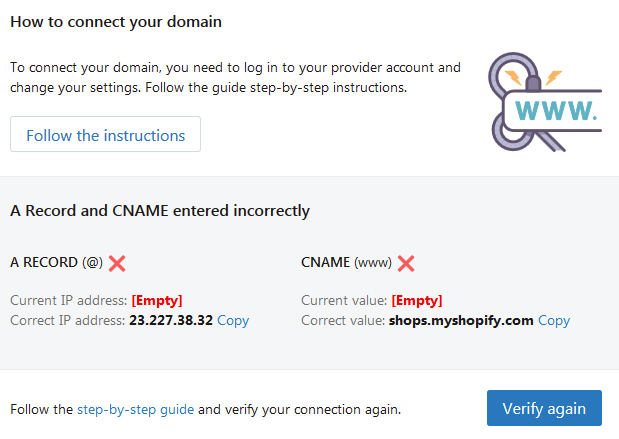Click the www domain plug illustration
The width and height of the screenshot is (619, 439).
pyautogui.click(x=545, y=102)
